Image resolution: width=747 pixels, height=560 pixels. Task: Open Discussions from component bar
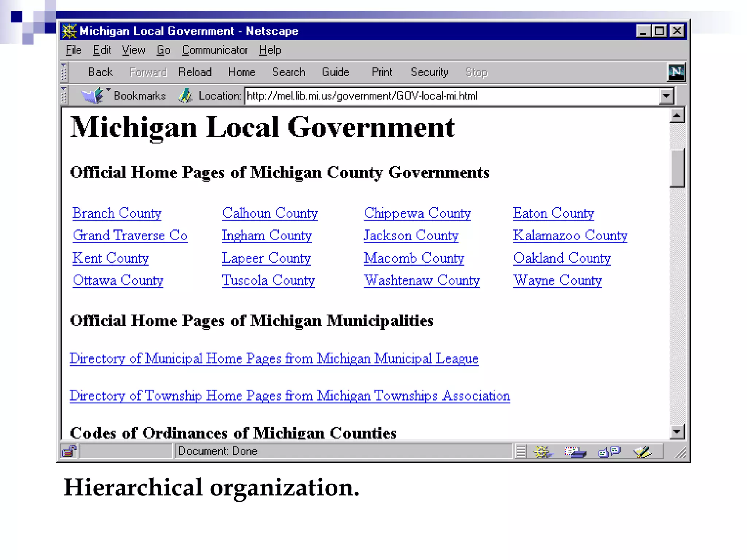(x=609, y=452)
